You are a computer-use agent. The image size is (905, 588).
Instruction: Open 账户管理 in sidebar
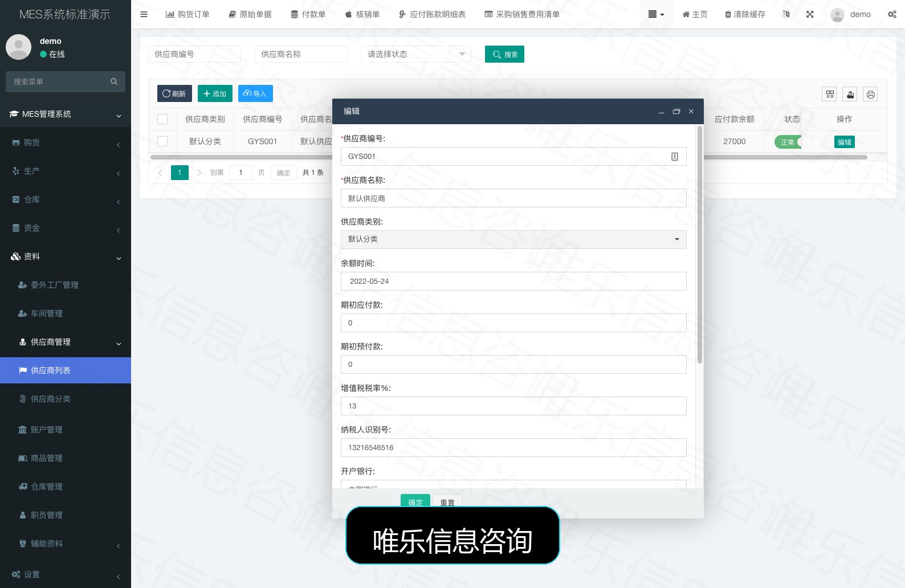66,430
